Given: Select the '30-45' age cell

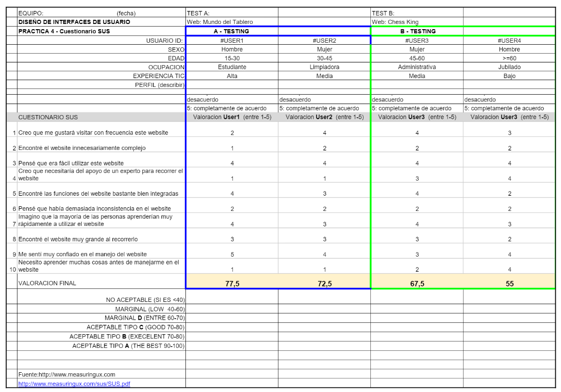Looking at the screenshot, I should [325, 58].
